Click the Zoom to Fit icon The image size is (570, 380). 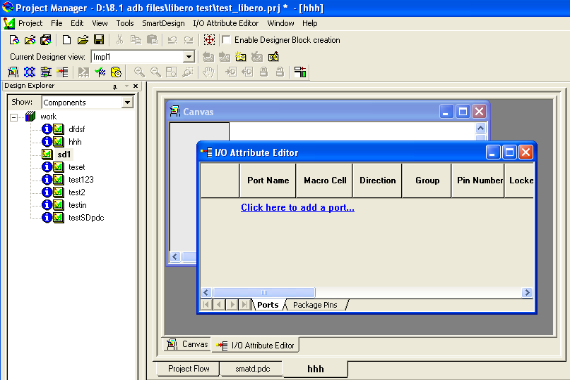pos(171,72)
